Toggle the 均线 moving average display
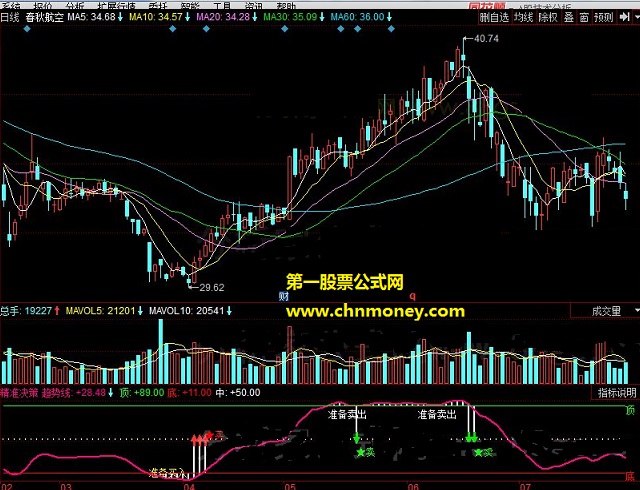The image size is (640, 490). click(x=523, y=17)
